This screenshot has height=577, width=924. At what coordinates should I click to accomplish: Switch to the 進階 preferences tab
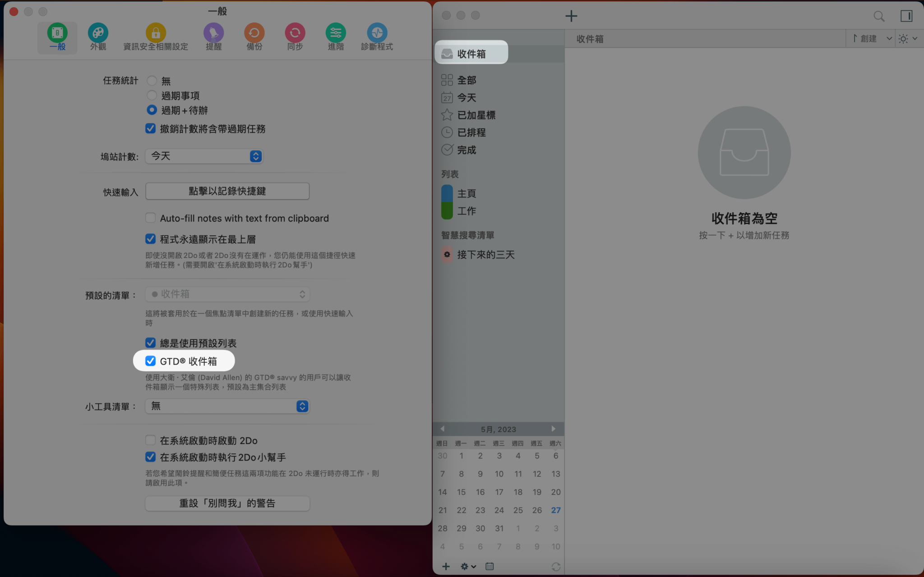[x=336, y=32]
